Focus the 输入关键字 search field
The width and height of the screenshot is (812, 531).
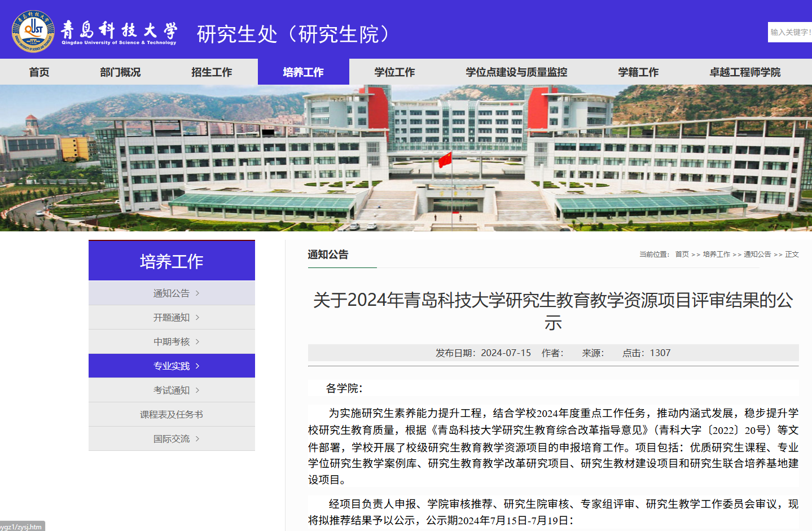[x=790, y=32]
